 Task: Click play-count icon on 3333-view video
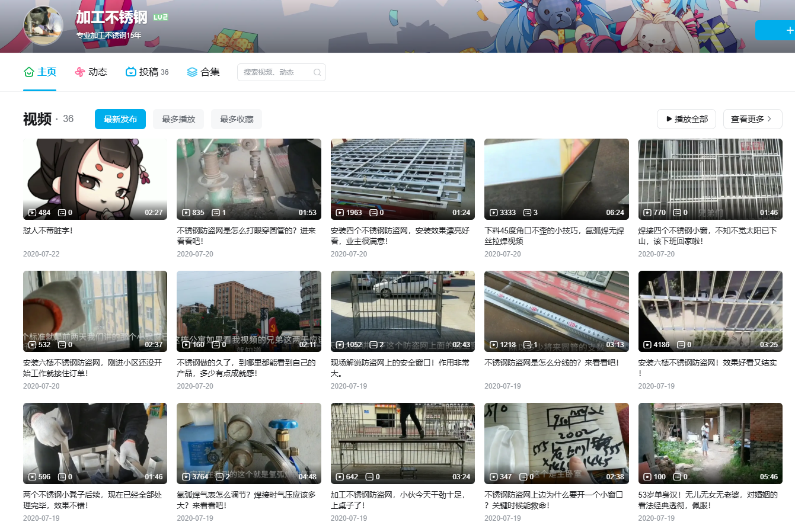(494, 213)
